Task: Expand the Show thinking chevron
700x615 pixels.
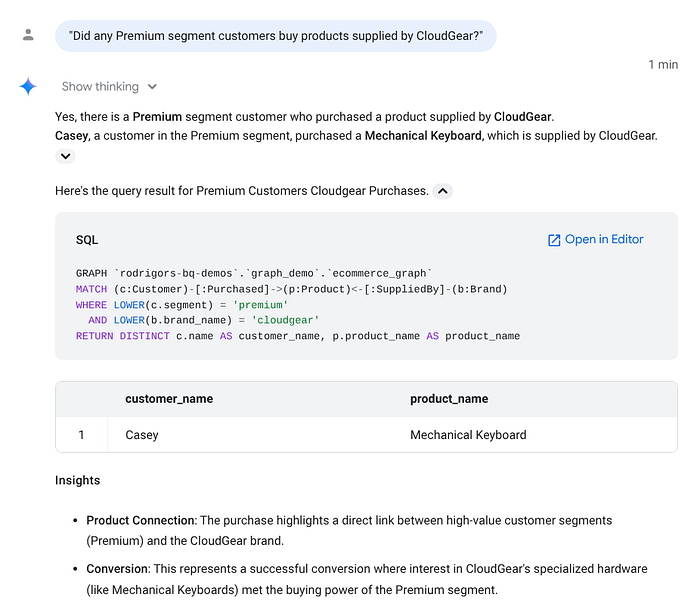Action: coord(152,87)
